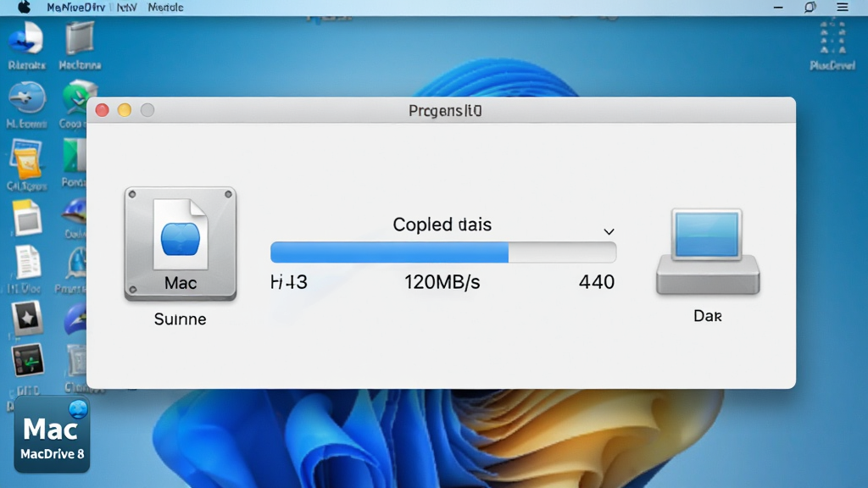Viewport: 868px width, 488px height.
Task: Minimize the progress window with yellow button
Action: pos(125,110)
